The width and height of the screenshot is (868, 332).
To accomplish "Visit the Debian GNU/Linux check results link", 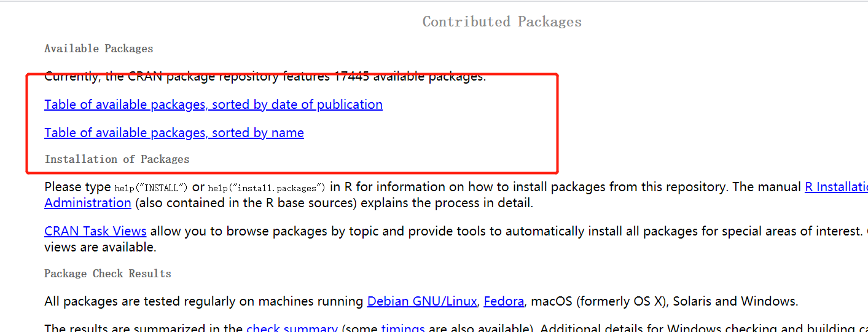I will [x=422, y=301].
